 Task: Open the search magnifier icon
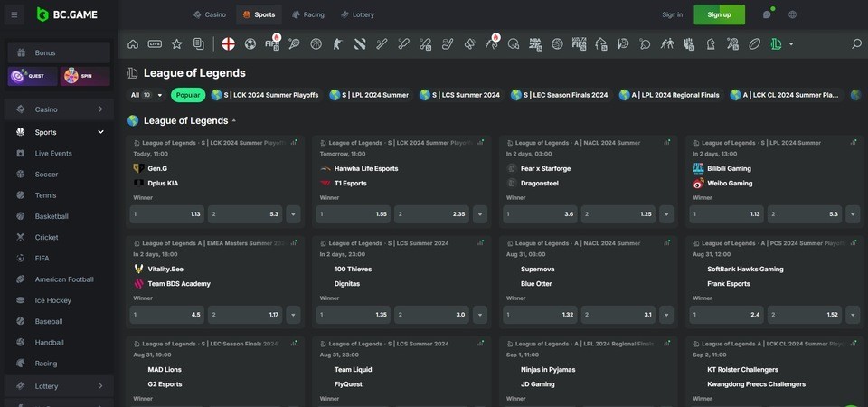point(856,43)
